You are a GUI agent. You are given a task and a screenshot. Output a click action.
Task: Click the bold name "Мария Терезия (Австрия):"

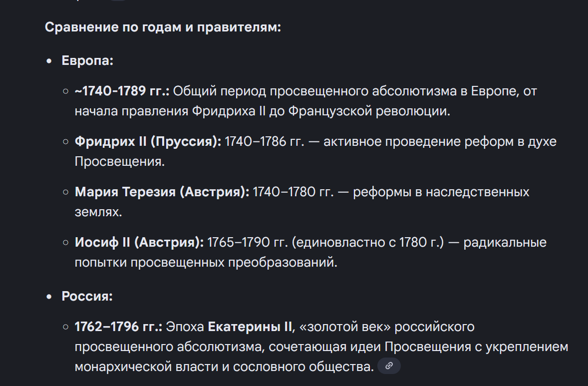click(x=162, y=192)
